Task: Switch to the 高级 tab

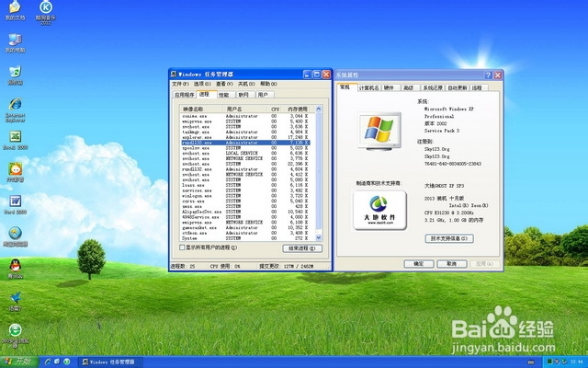Action: tap(409, 87)
